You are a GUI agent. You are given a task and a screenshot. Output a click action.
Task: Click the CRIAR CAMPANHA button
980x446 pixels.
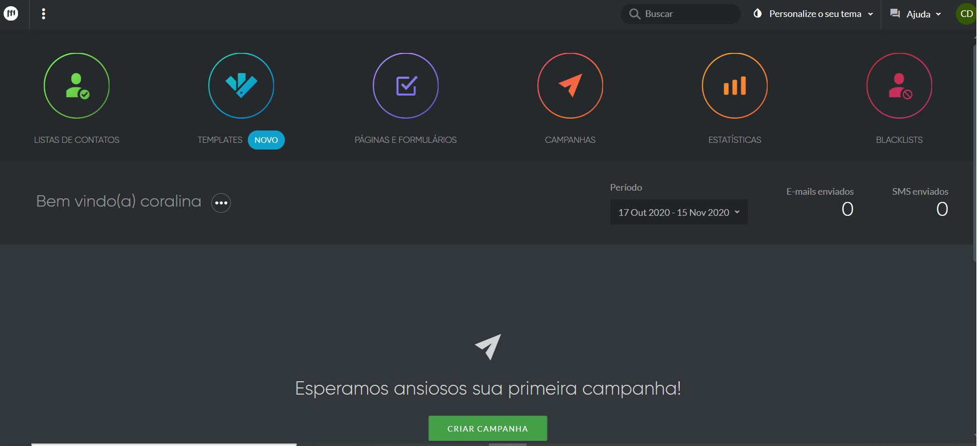coord(488,429)
